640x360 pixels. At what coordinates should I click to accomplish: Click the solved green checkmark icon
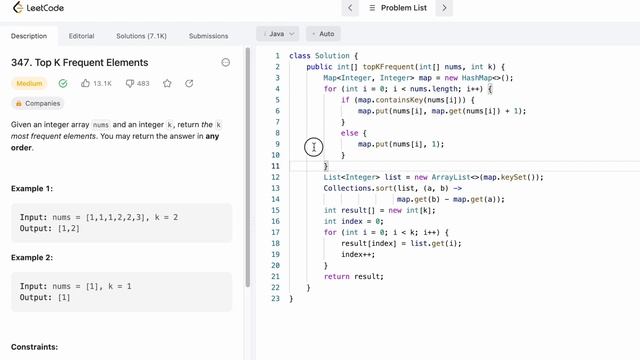(63, 83)
